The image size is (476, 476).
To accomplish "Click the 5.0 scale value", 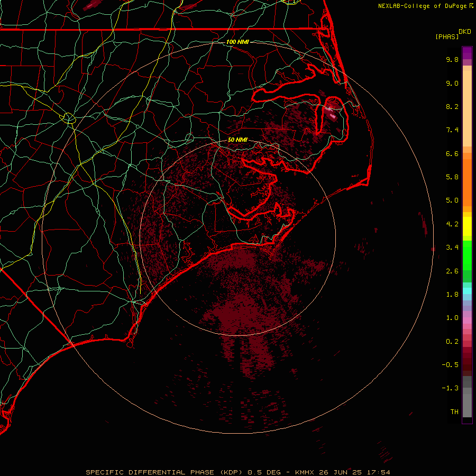I will pos(452,200).
